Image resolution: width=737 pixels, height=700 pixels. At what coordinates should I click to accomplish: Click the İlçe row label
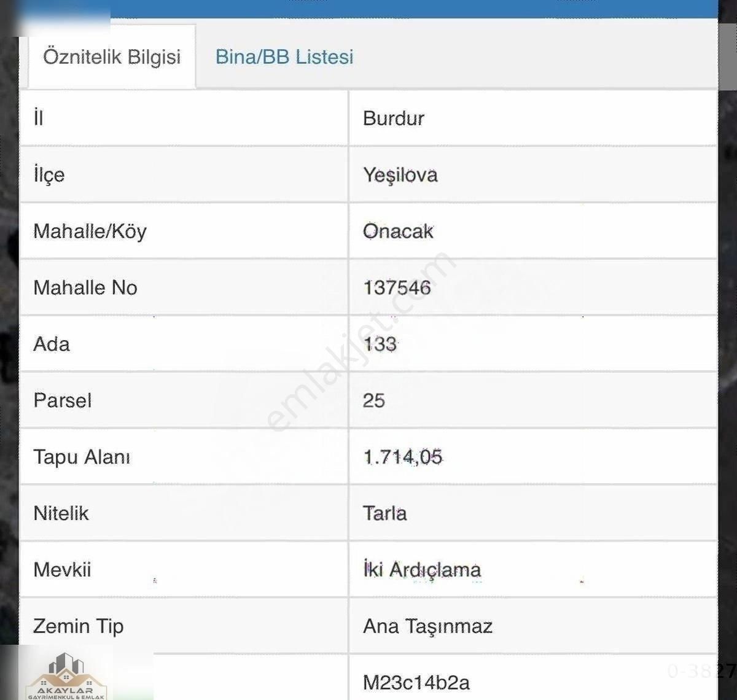tap(49, 175)
